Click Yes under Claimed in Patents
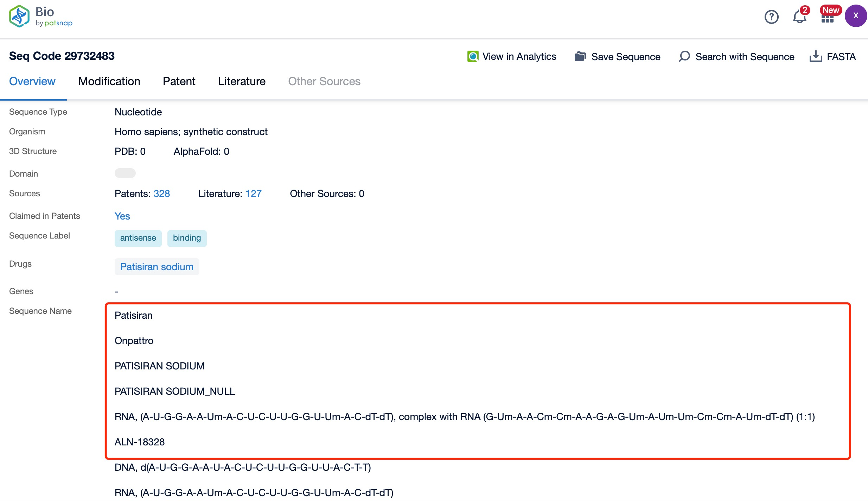The height and width of the screenshot is (501, 868). pos(122,216)
